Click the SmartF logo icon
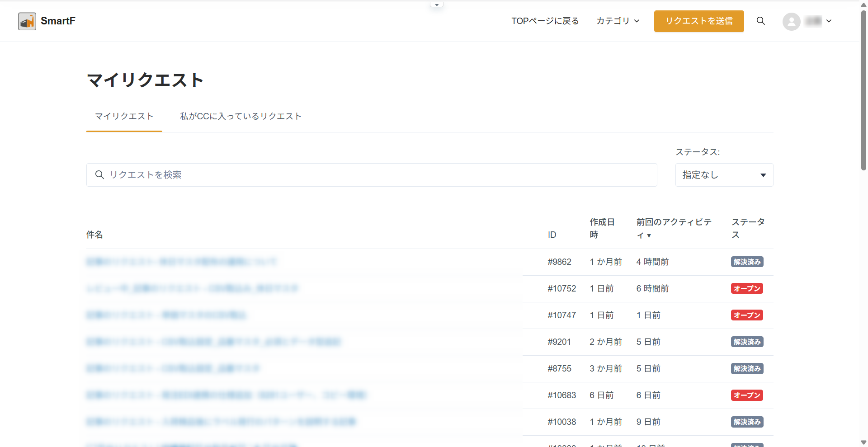The image size is (868, 447). pos(27,21)
